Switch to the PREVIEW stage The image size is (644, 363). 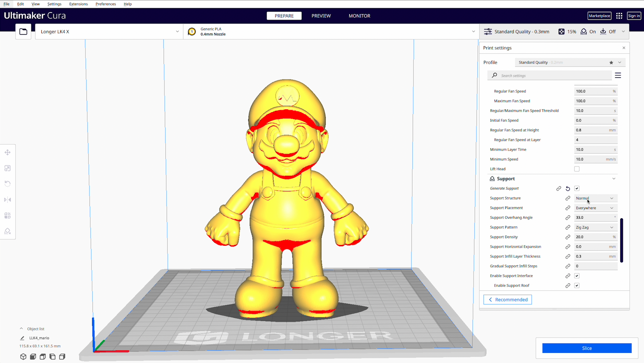point(321,16)
